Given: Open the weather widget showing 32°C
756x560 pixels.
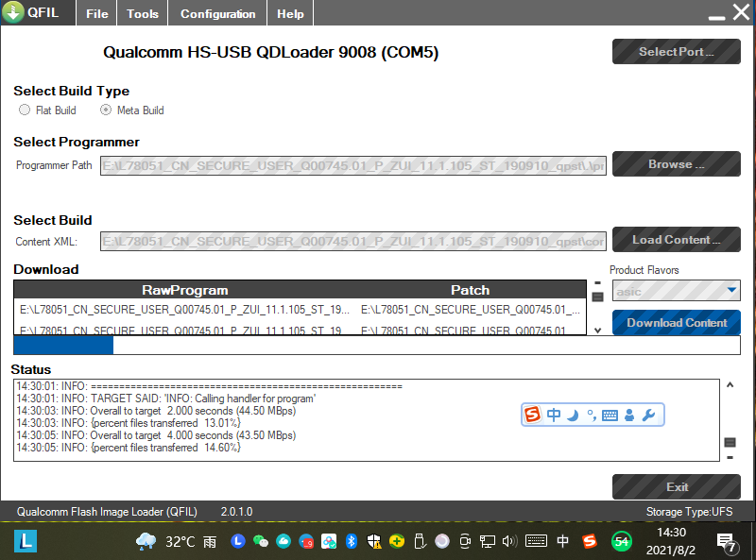Looking at the screenshot, I should [x=176, y=542].
